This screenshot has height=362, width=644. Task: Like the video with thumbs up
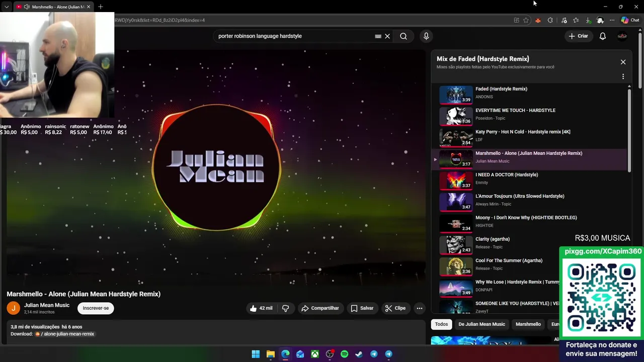261,308
